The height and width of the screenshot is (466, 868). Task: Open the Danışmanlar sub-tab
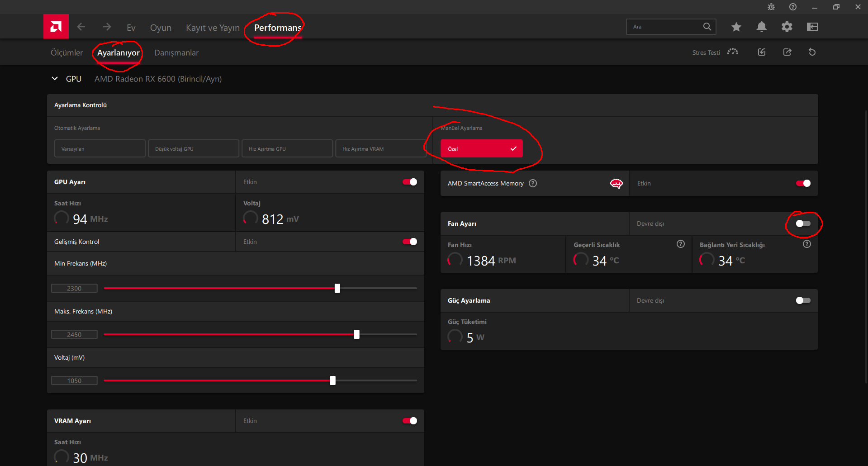[176, 52]
